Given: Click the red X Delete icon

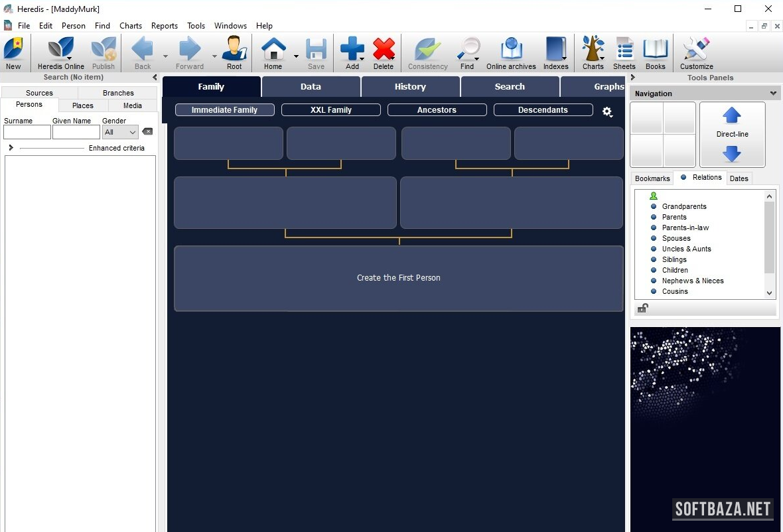Looking at the screenshot, I should (384, 50).
